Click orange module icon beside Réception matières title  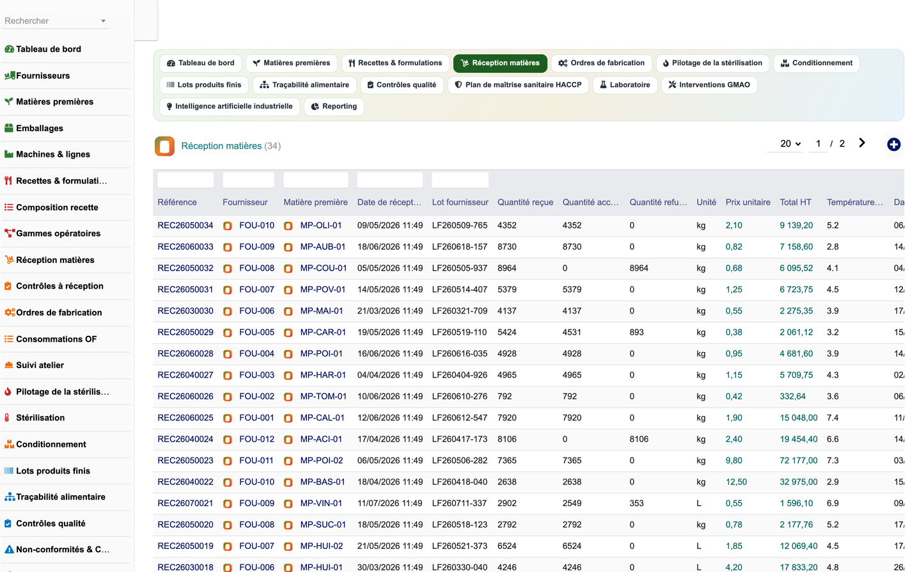(x=164, y=146)
